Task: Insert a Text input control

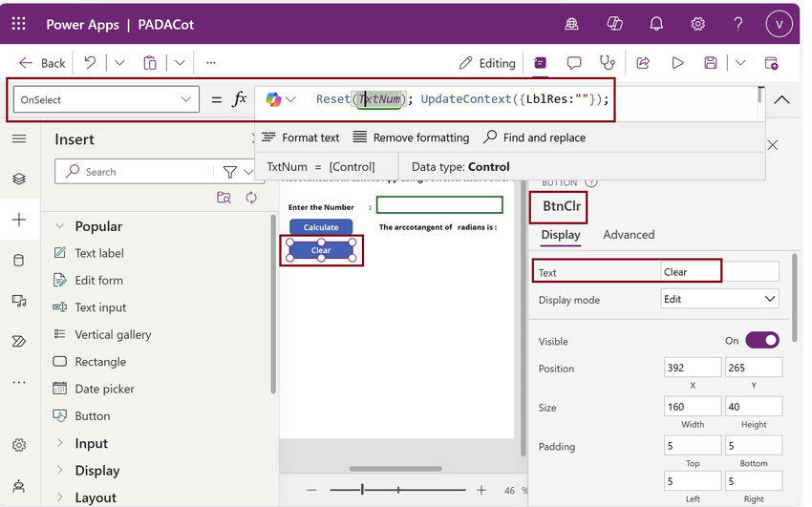Action: tap(90, 307)
